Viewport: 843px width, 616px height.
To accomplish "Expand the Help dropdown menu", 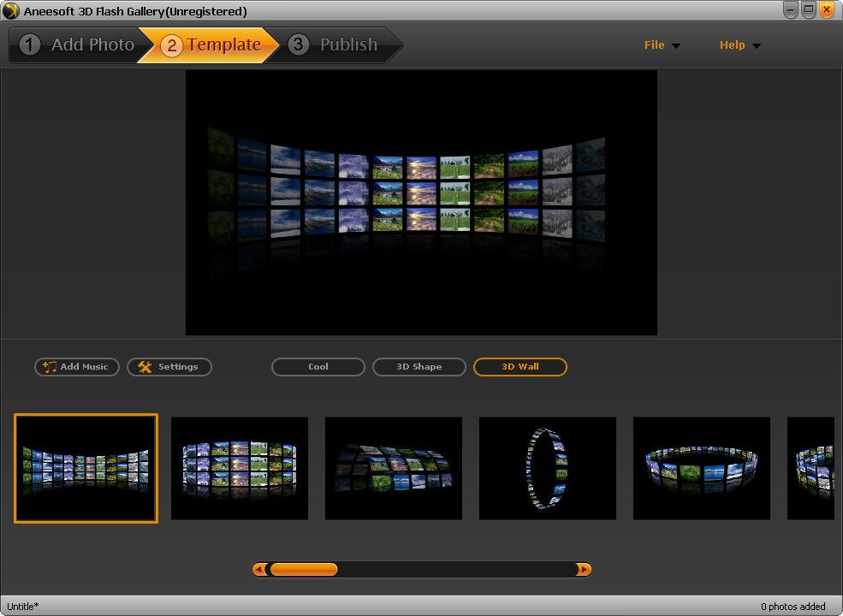I will [x=739, y=45].
